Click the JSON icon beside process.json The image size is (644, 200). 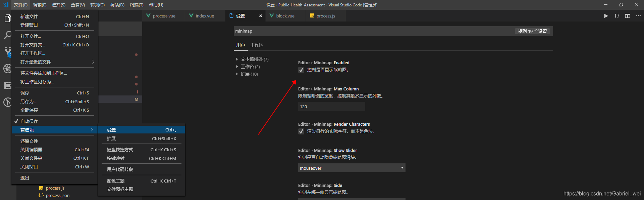tap(41, 196)
